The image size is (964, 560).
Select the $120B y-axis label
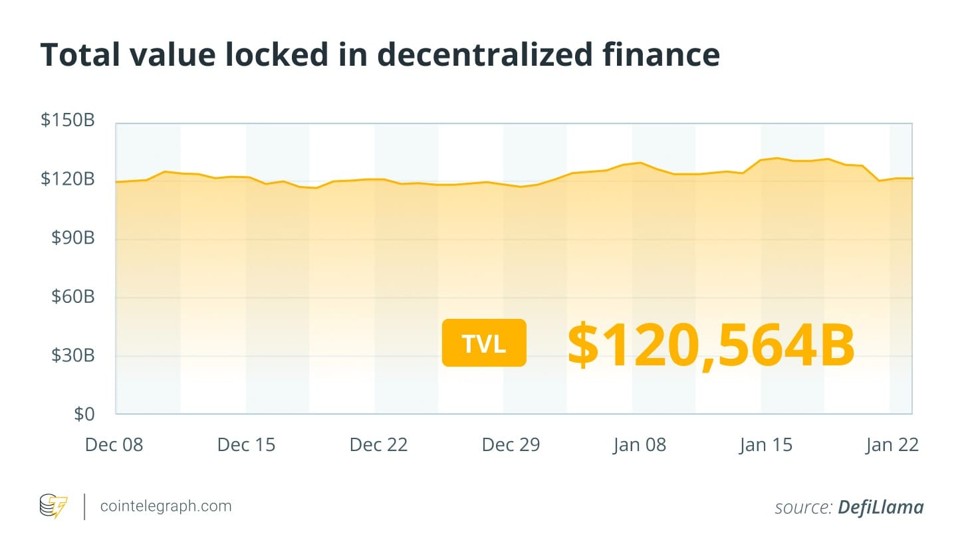click(68, 179)
